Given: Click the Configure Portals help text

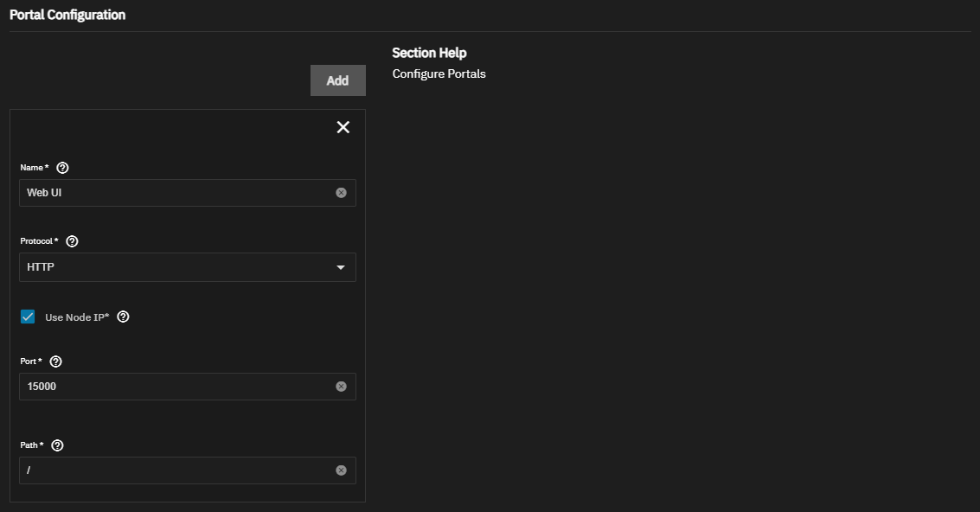Looking at the screenshot, I should pyautogui.click(x=439, y=74).
